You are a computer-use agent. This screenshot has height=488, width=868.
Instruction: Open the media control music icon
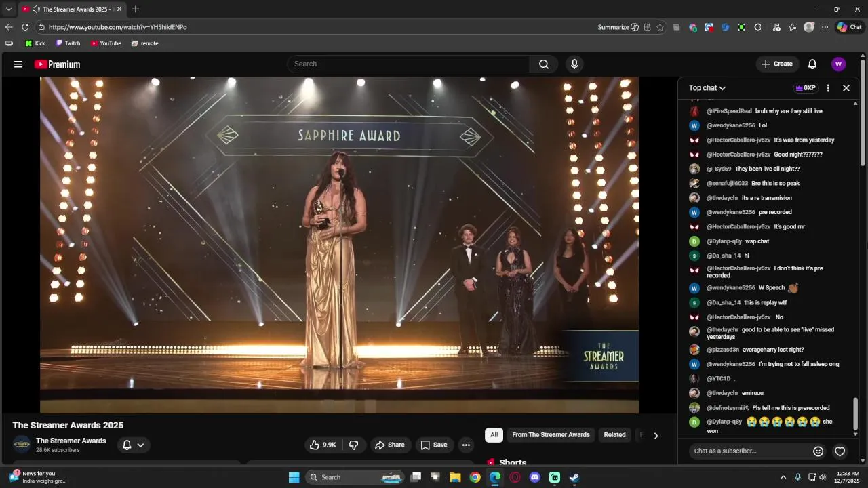click(x=776, y=27)
